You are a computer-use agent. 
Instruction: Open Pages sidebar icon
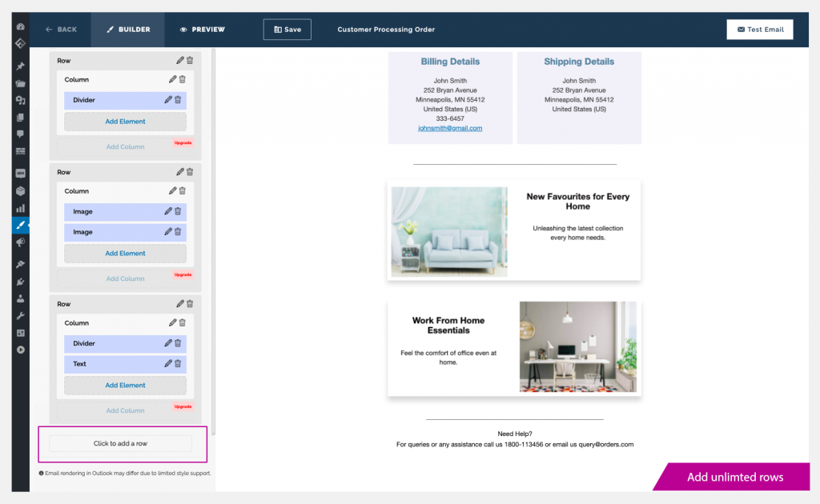pos(20,118)
